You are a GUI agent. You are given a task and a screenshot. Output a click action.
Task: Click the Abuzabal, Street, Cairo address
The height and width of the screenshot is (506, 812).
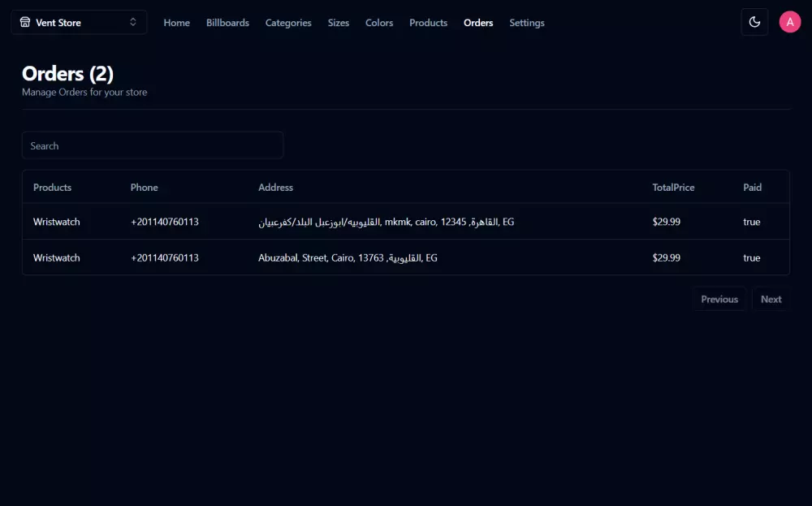point(348,258)
